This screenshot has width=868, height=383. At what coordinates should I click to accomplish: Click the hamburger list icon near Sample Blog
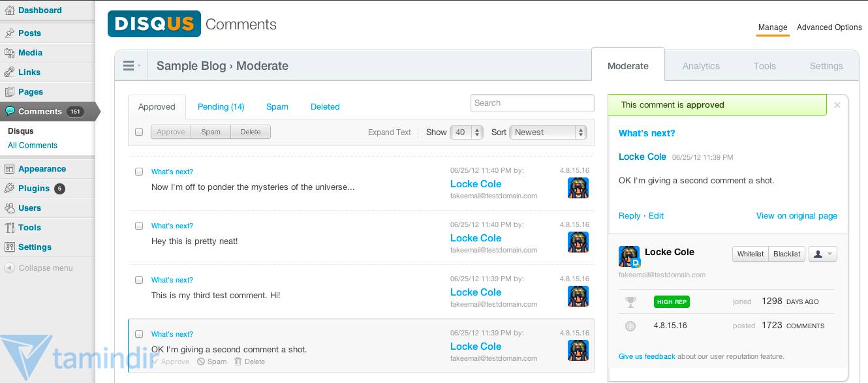coord(128,65)
